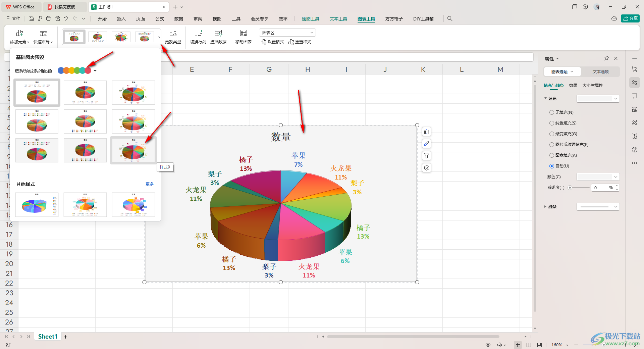
Task: Click the print icon in quick access bar
Action: tap(49, 19)
